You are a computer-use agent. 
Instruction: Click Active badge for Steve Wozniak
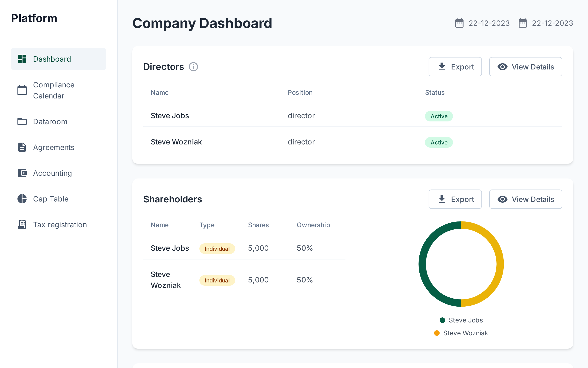[439, 142]
